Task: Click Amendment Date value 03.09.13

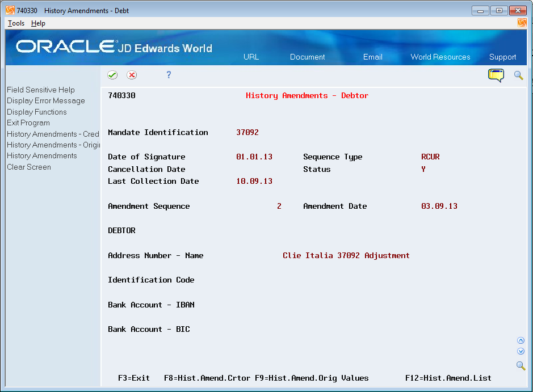Action: click(x=439, y=206)
